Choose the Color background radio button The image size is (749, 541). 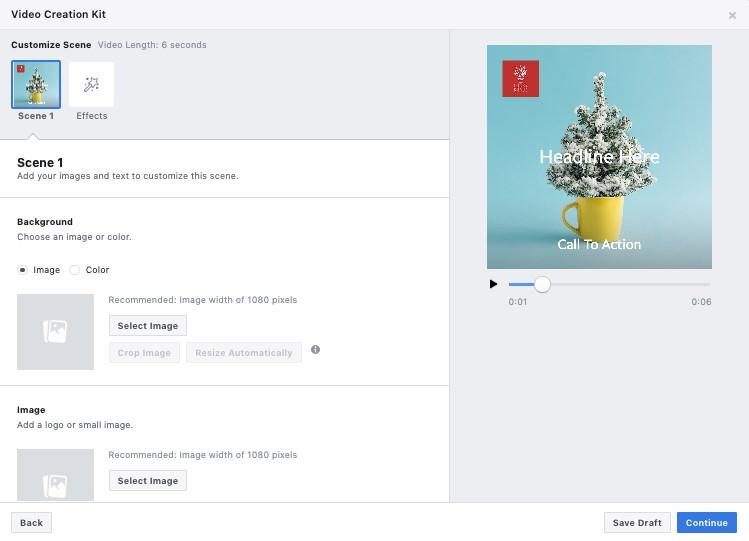pyautogui.click(x=75, y=270)
